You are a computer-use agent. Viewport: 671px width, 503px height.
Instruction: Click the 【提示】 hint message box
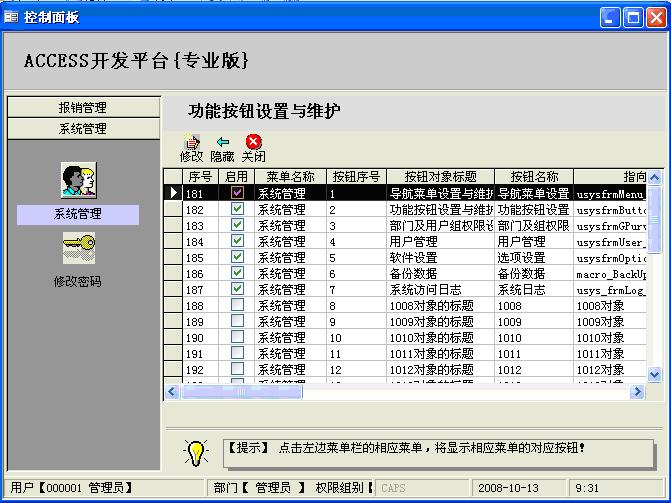tap(439, 453)
